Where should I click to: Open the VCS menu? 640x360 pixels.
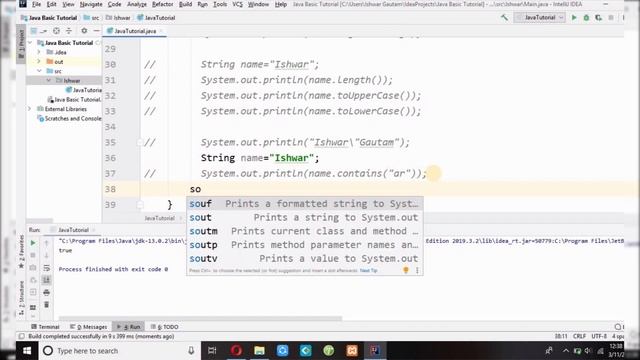[237, 4]
